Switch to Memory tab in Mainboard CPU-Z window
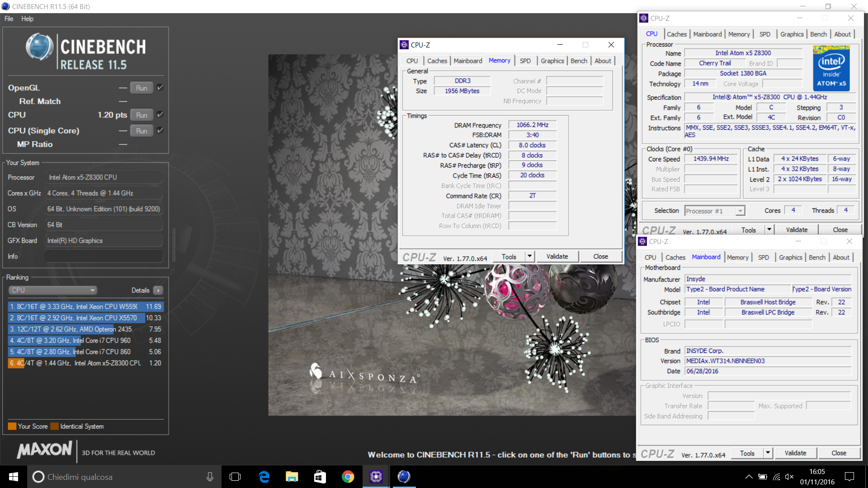 738,257
